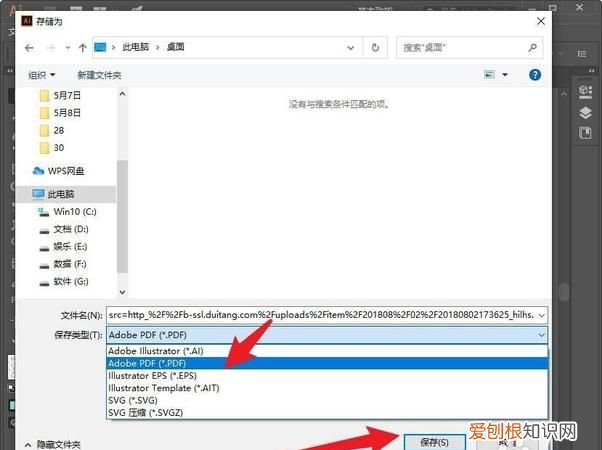Click the 保存(S) button
The image size is (602, 450).
coord(435,442)
